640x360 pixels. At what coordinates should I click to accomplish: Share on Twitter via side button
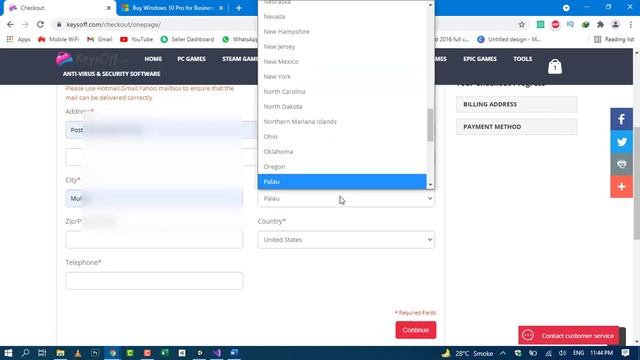click(621, 142)
